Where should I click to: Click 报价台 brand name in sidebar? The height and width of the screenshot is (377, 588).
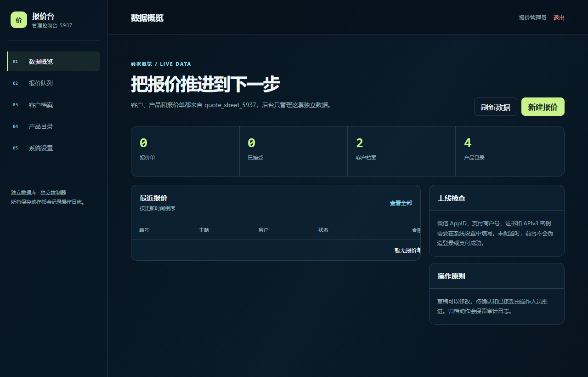click(43, 16)
